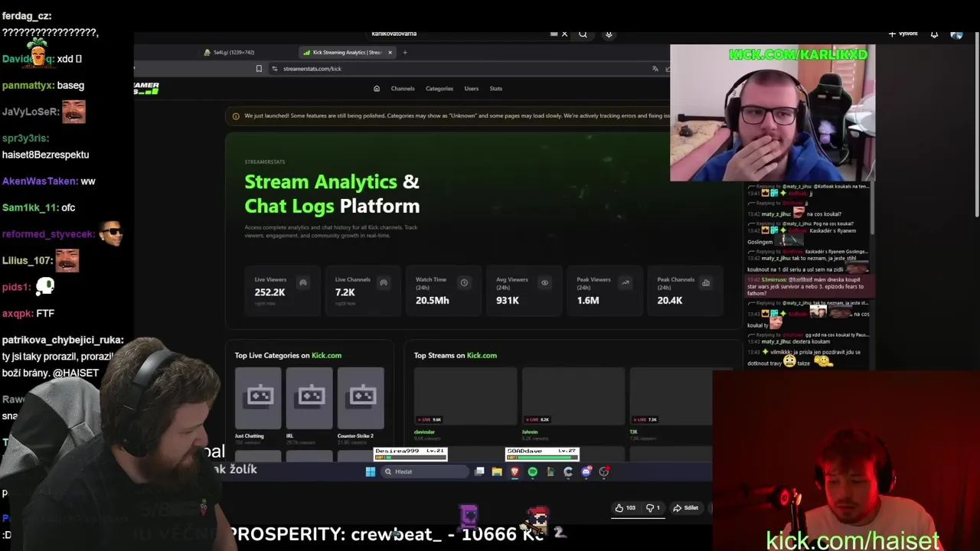The image size is (980, 551).
Task: Open the Channels nav item
Action: click(403, 89)
